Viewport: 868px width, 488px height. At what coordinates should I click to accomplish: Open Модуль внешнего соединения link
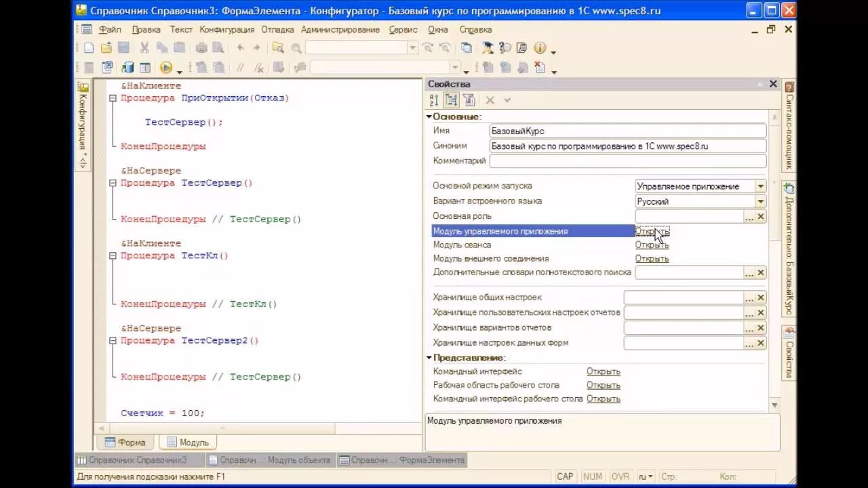(652, 258)
